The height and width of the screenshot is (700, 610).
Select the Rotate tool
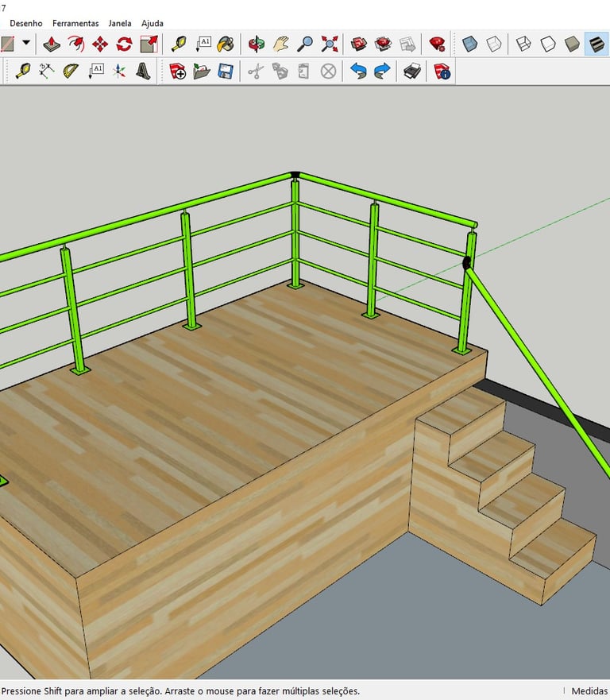click(125, 44)
